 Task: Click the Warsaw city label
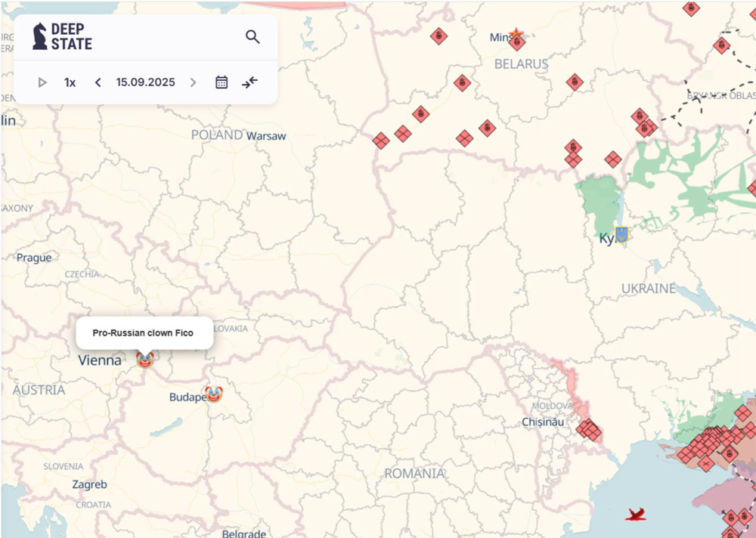click(266, 136)
